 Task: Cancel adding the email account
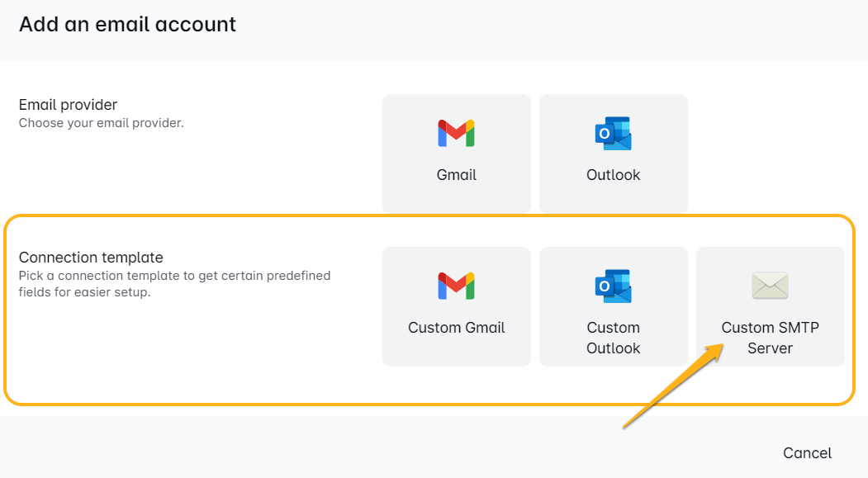(x=807, y=453)
